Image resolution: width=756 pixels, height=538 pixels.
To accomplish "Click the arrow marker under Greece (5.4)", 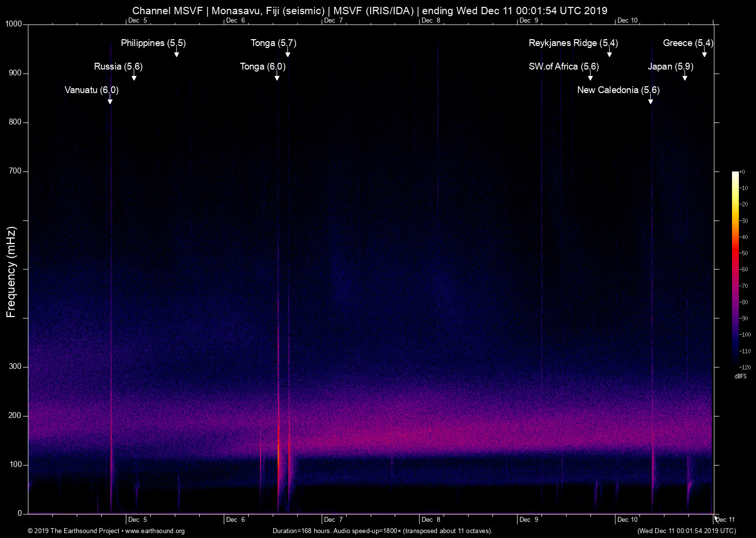I will (x=705, y=53).
